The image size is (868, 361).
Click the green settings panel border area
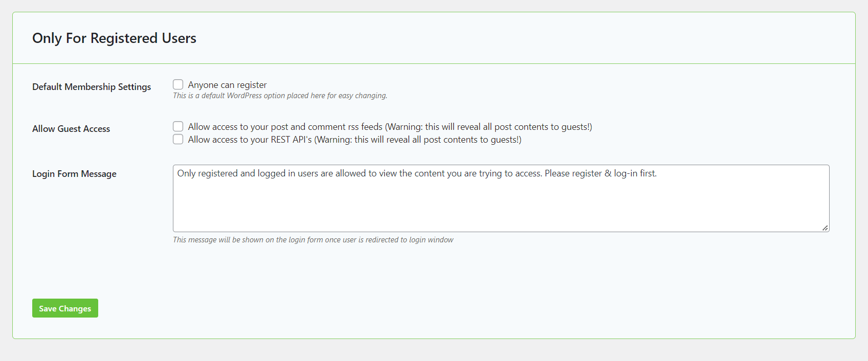pos(13,179)
